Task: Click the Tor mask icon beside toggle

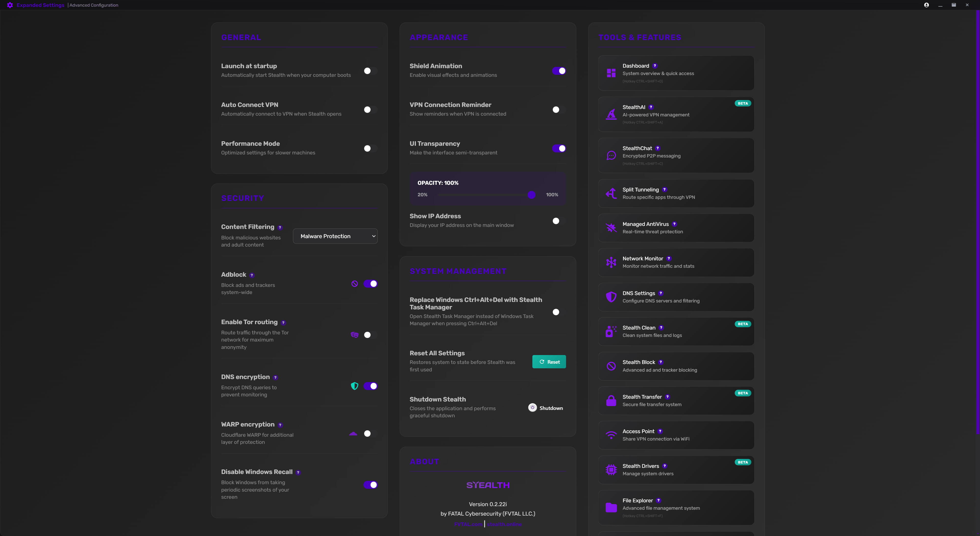Action: point(354,335)
